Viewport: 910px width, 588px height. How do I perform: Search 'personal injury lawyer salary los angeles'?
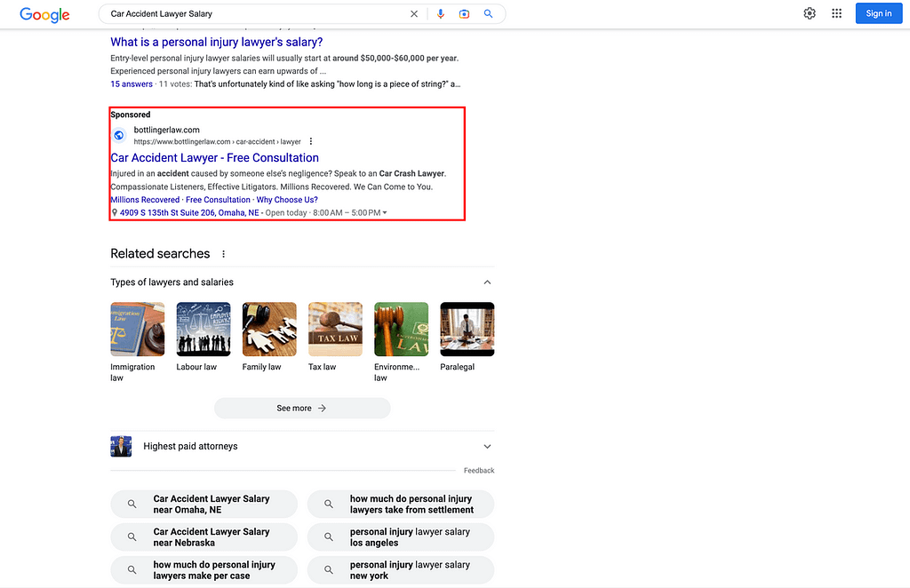(401, 537)
